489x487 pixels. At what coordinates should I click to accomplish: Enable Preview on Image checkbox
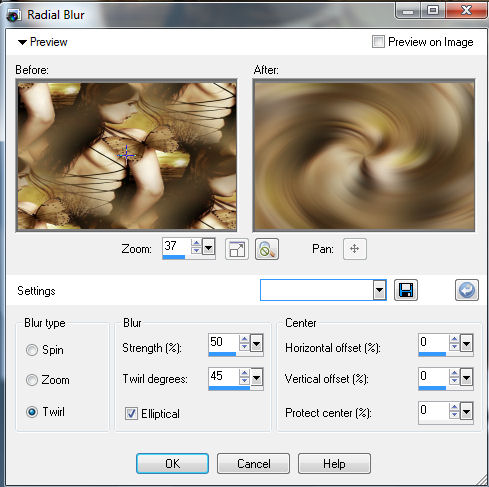pos(378,42)
